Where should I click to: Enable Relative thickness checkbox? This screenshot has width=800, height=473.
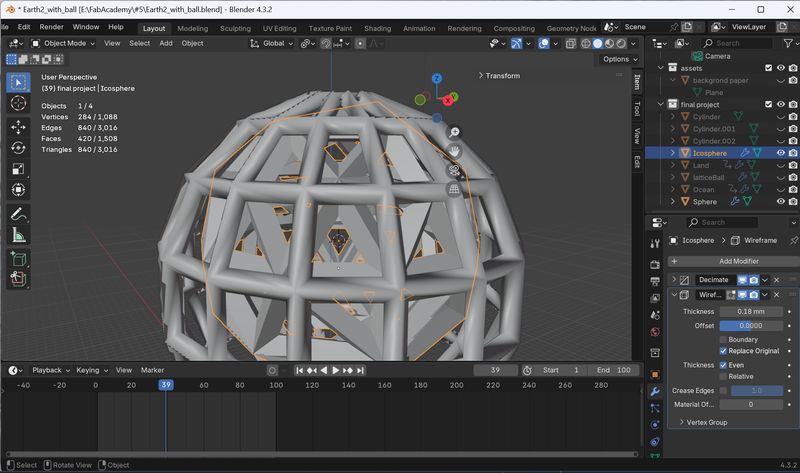click(723, 376)
